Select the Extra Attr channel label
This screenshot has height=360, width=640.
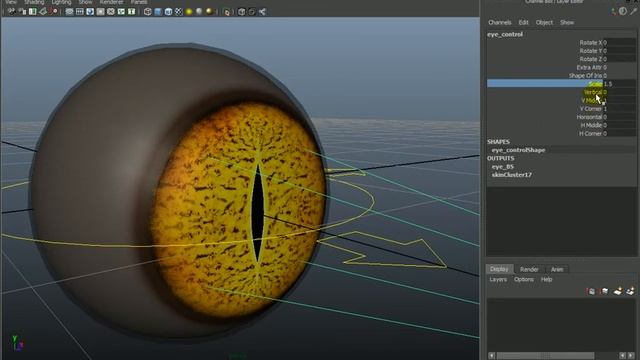pos(589,67)
